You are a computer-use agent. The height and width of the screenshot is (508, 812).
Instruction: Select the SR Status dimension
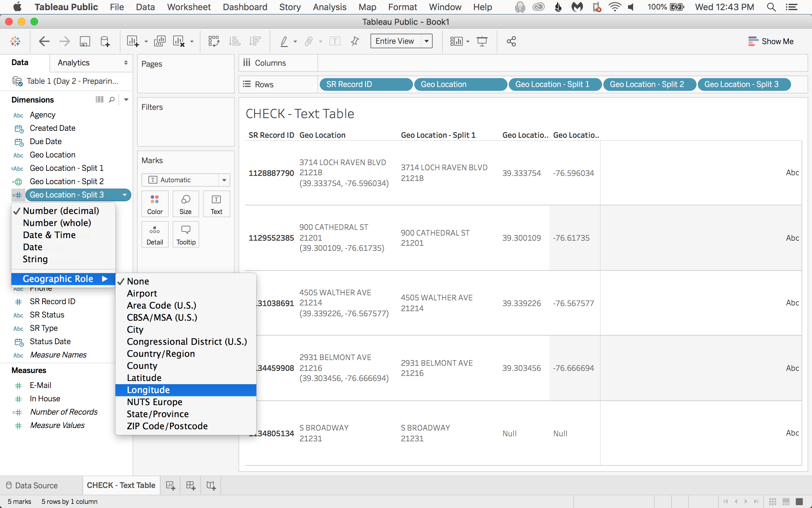pyautogui.click(x=47, y=315)
